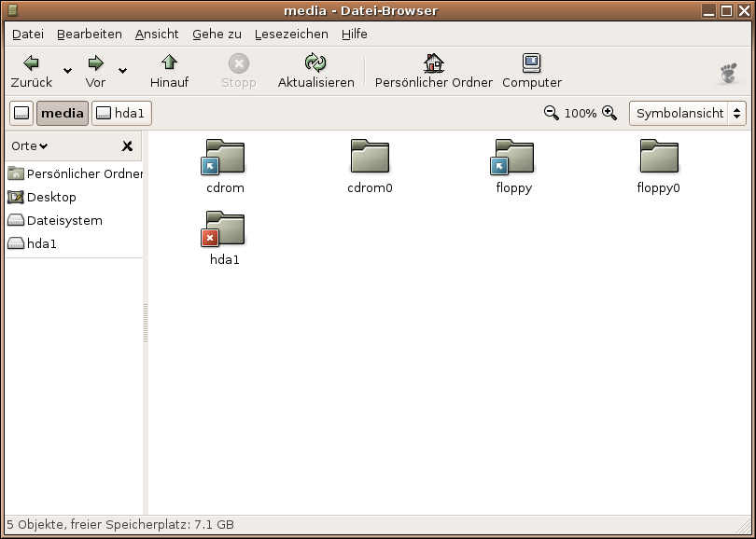
Task: Open the cdrom folder icon
Action: point(225,158)
